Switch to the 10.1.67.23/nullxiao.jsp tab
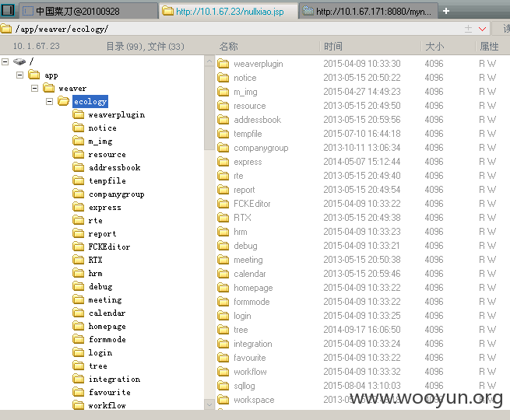 tap(228, 12)
